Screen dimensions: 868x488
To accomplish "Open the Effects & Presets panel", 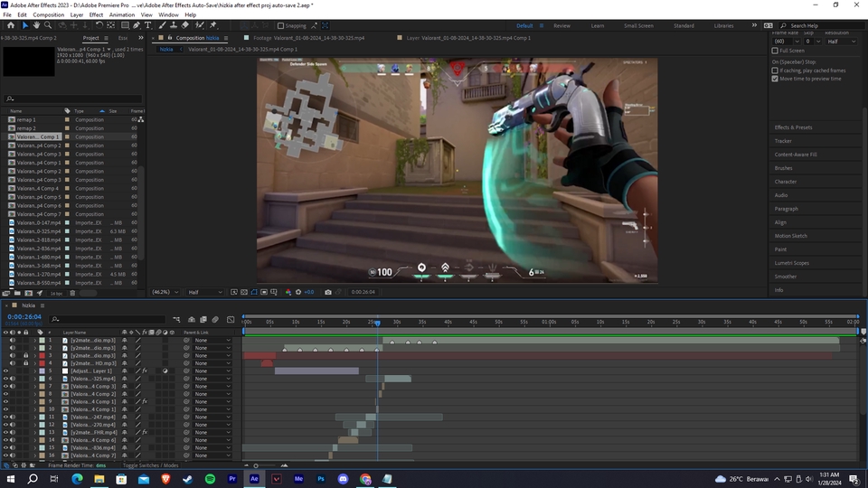I will pos(793,127).
